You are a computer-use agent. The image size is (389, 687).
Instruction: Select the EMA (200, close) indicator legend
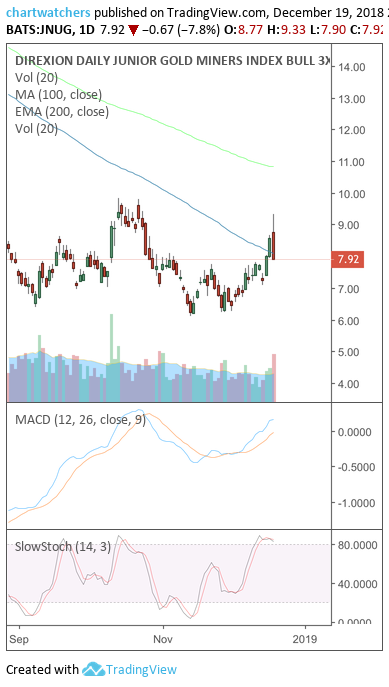(62, 112)
